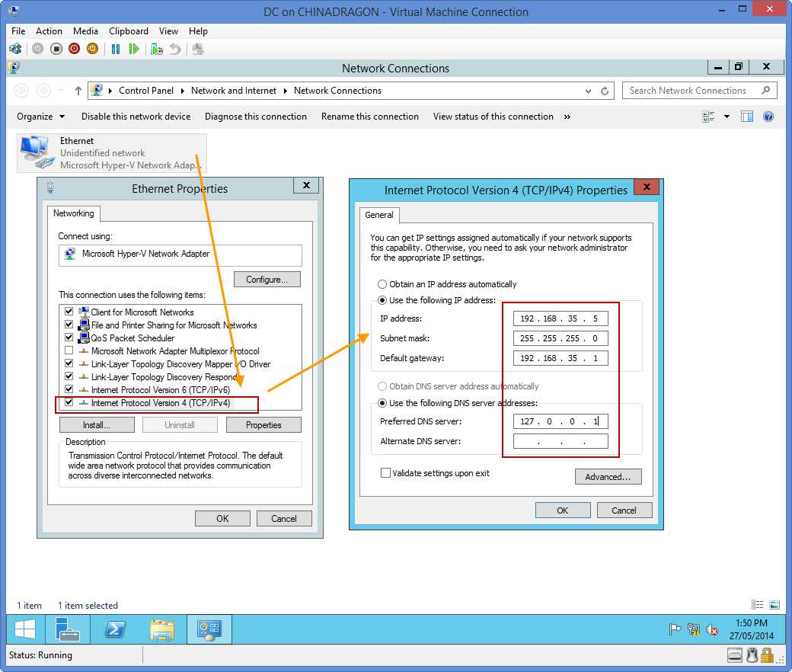Show the preview pane icon

point(747,117)
